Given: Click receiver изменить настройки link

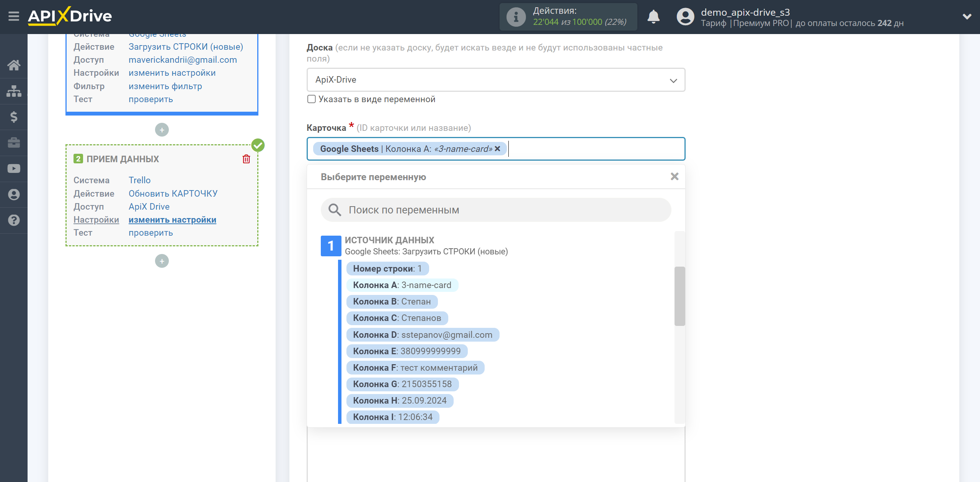Looking at the screenshot, I should click(x=172, y=220).
